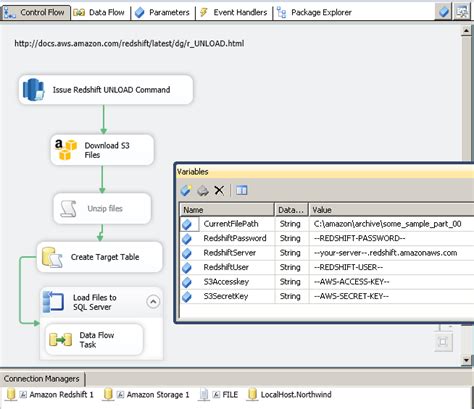
Task: Open the Data Flow tab
Action: (x=99, y=13)
